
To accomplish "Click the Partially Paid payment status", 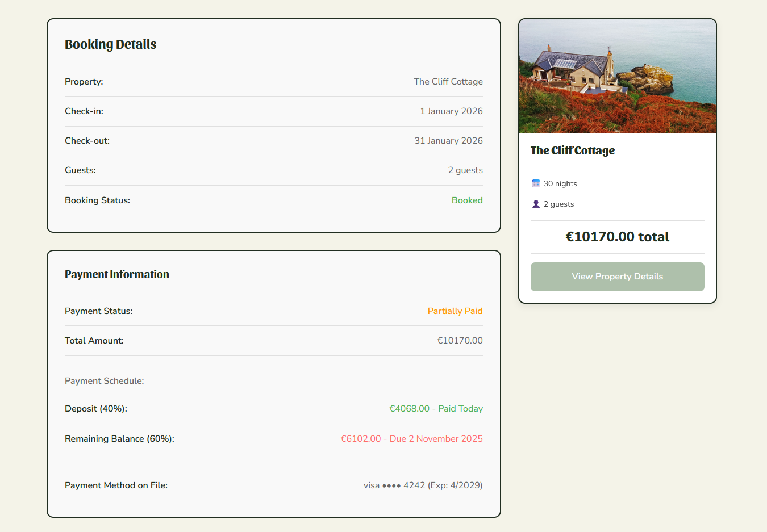I will tap(455, 311).
